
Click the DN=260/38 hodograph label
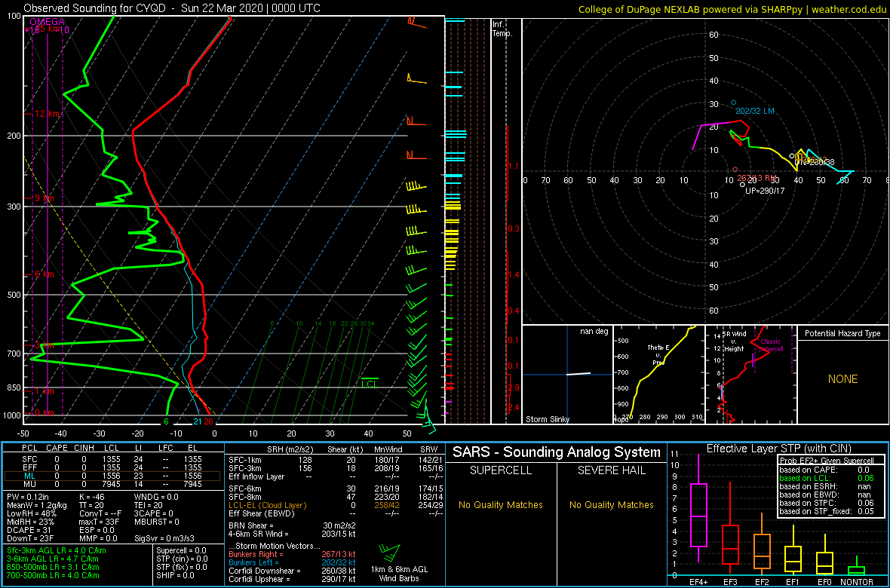815,162
